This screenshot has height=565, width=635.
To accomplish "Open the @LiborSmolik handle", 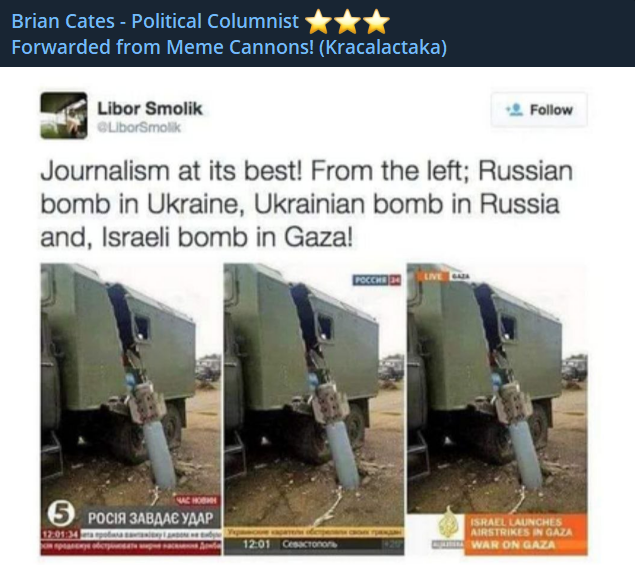I will (139, 127).
